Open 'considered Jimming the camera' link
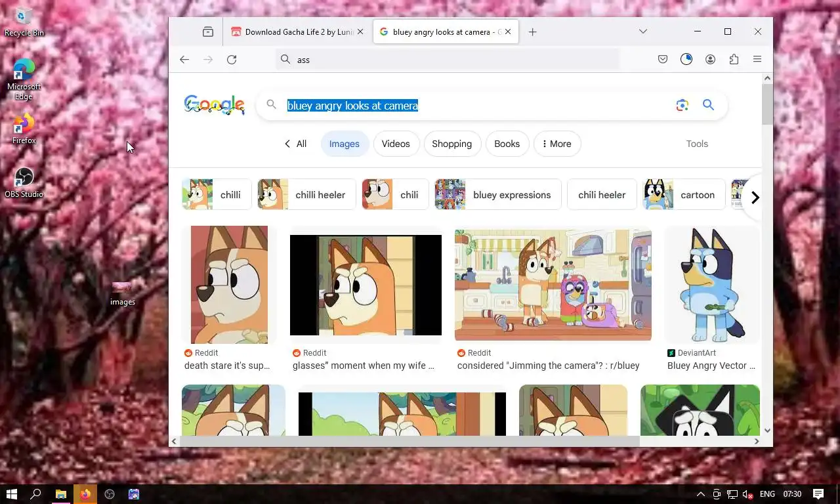The height and width of the screenshot is (504, 840). coord(548,366)
